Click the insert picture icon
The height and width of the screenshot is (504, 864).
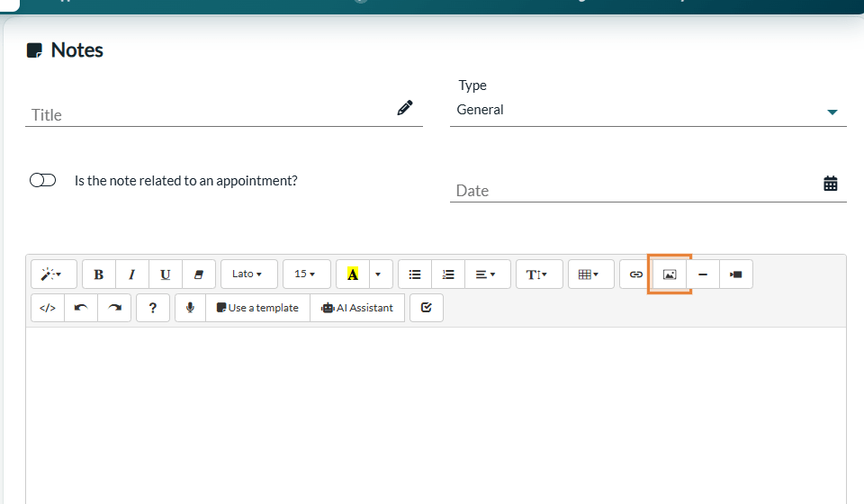[670, 274]
